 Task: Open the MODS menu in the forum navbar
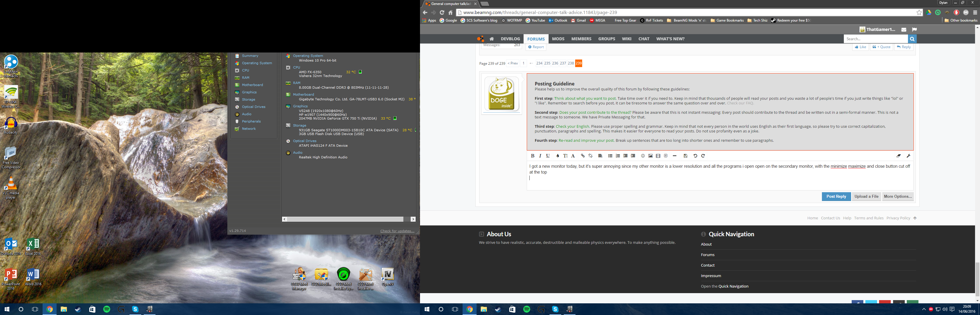coord(558,39)
